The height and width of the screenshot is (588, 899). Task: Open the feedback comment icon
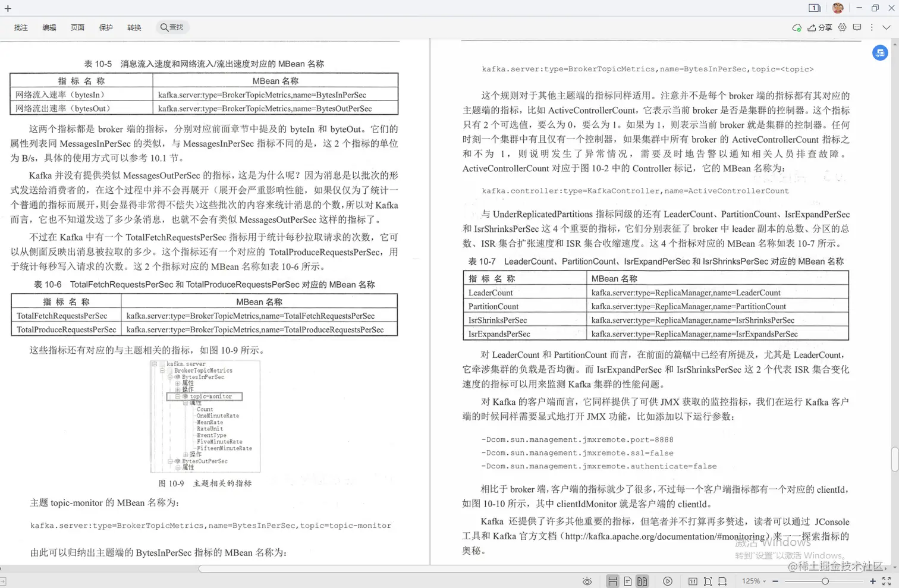tap(858, 27)
